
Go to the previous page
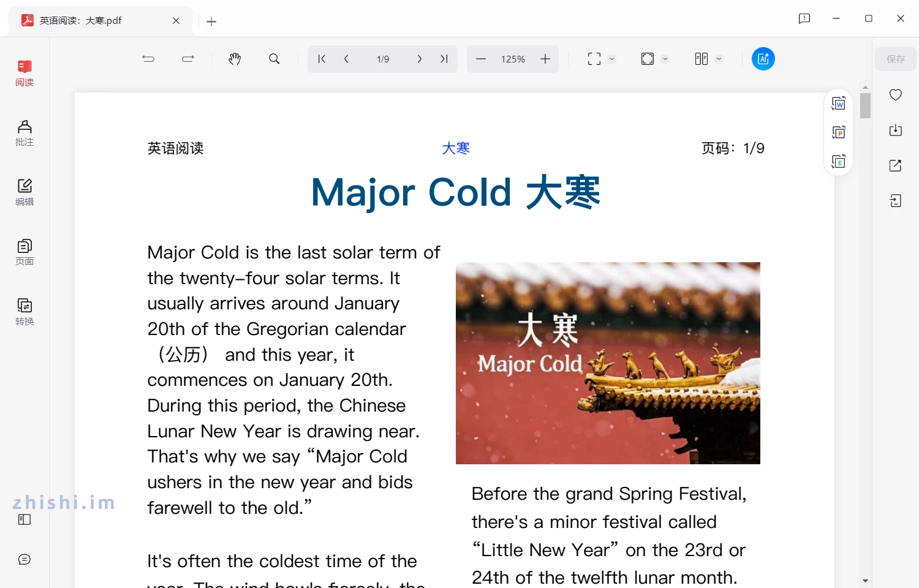[346, 59]
